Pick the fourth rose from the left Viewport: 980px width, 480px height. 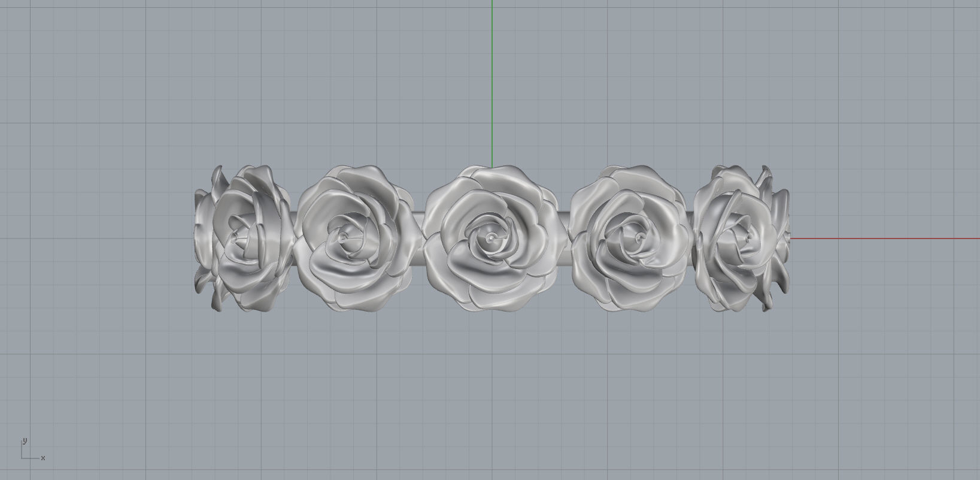pyautogui.click(x=630, y=239)
